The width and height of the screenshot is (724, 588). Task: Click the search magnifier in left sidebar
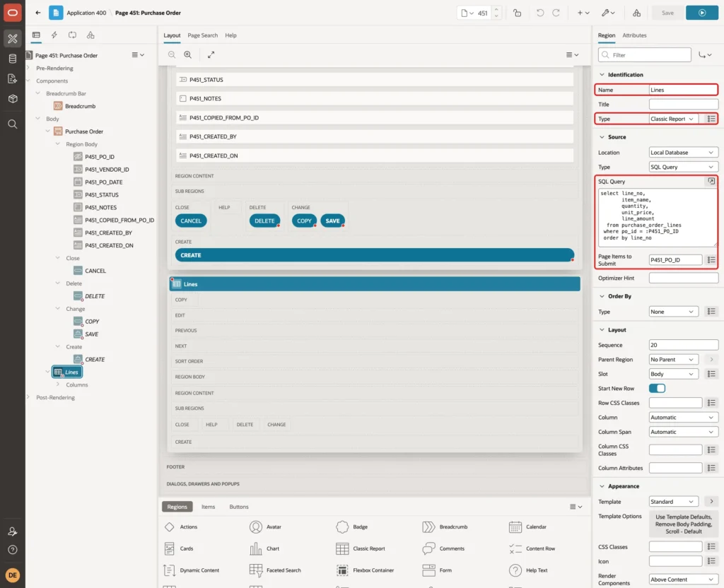point(13,124)
